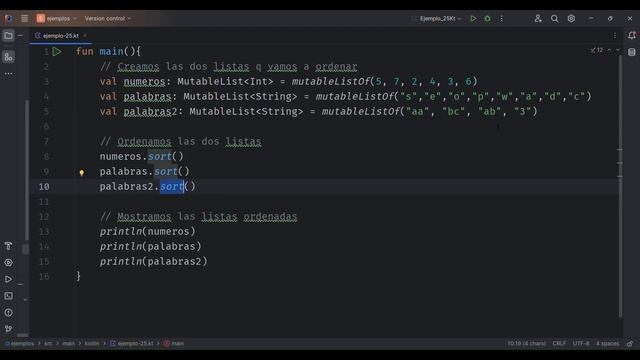Debug the Ejemplo_25Kt configuration

487,18
